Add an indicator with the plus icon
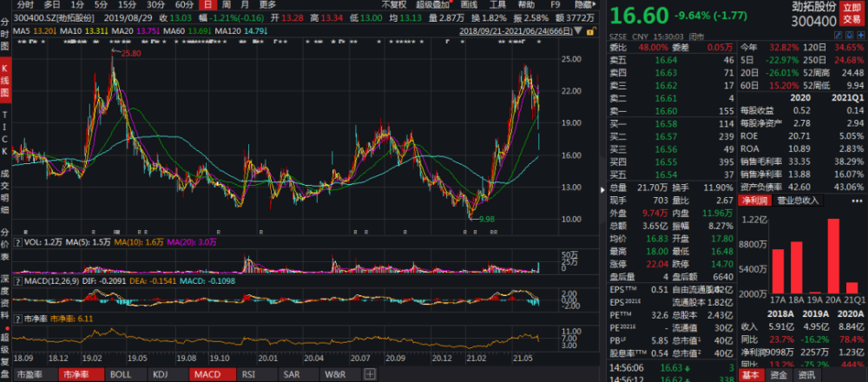Viewport: 868px width, 382px height. [x=371, y=375]
